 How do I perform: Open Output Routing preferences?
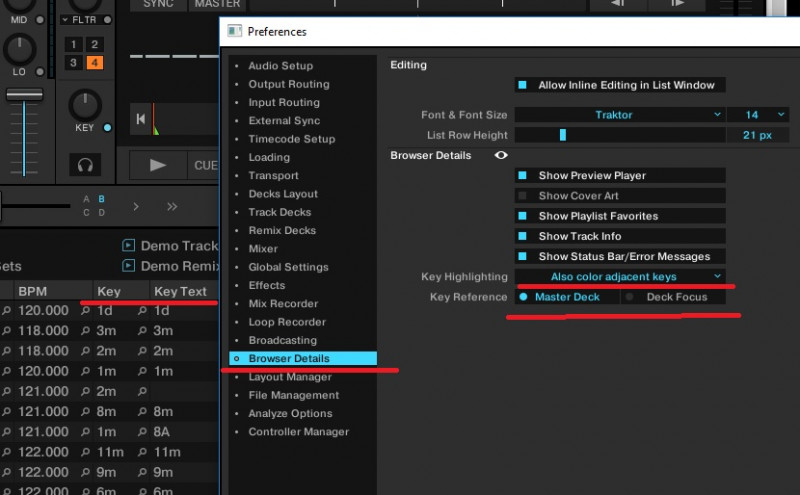pyautogui.click(x=289, y=84)
